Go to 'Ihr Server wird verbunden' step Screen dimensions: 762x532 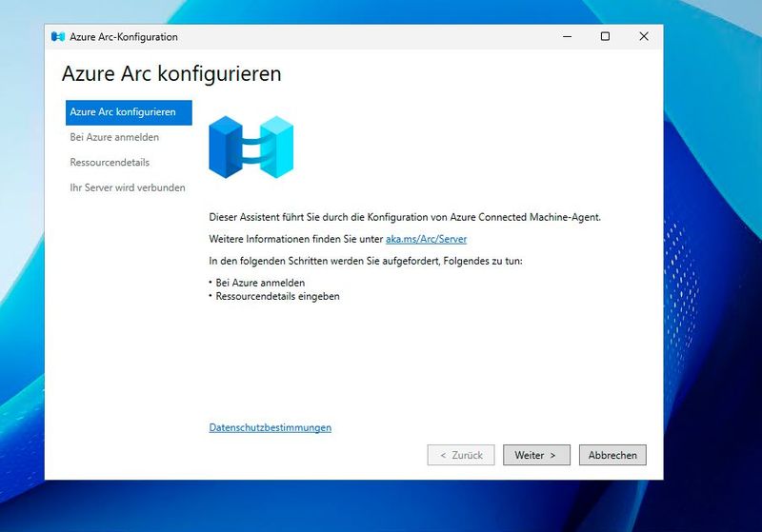[128, 187]
